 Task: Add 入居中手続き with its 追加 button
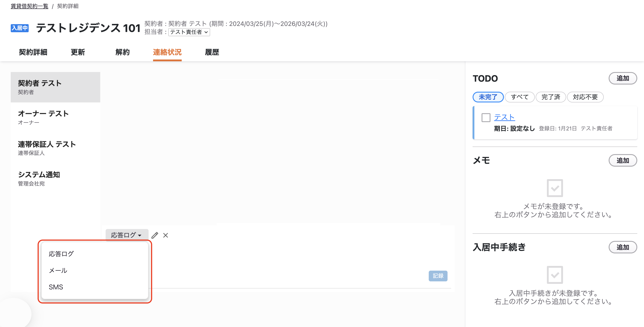coord(623,247)
